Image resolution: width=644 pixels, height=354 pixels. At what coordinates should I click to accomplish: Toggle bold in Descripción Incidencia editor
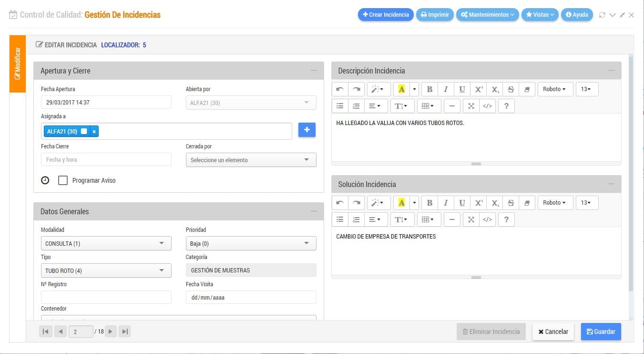click(x=429, y=89)
